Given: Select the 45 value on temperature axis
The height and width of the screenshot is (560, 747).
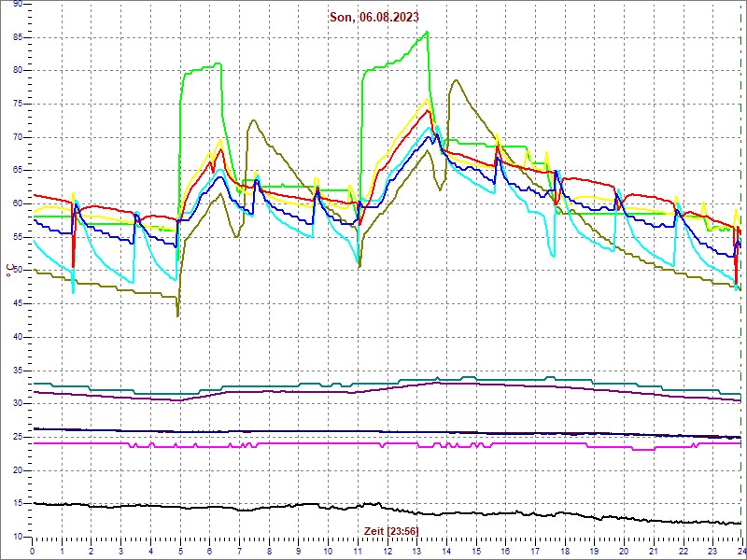Looking at the screenshot, I should pos(18,304).
